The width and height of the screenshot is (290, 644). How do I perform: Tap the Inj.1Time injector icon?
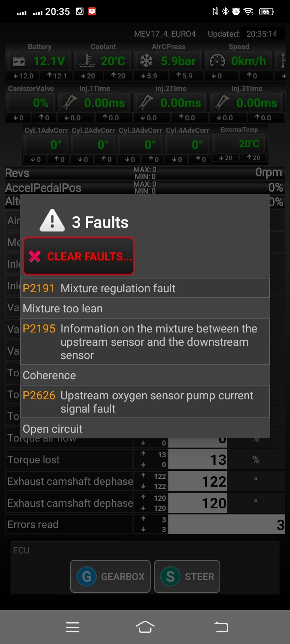point(70,103)
